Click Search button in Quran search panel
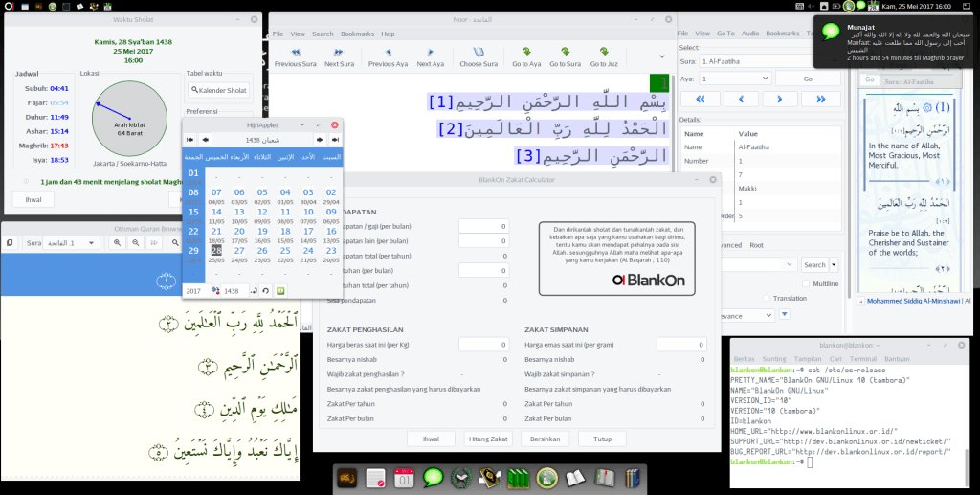Image resolution: width=980 pixels, height=495 pixels. (x=815, y=265)
